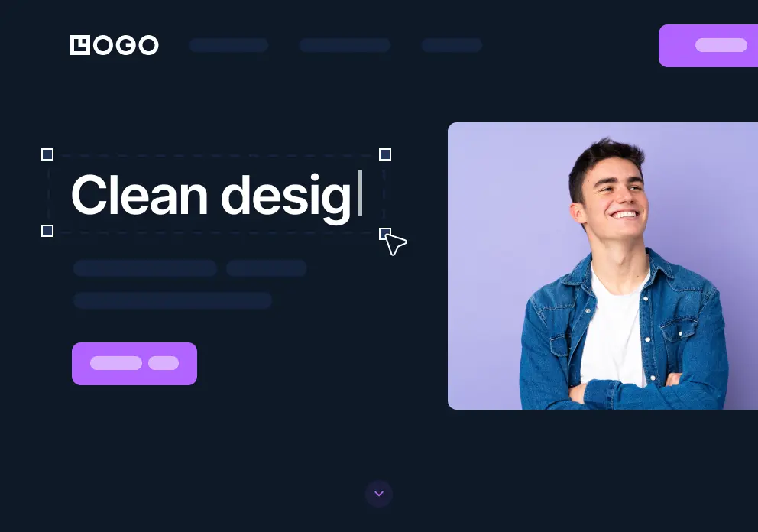Click the text cursor after 'desig'
The image size is (758, 532).
(360, 193)
